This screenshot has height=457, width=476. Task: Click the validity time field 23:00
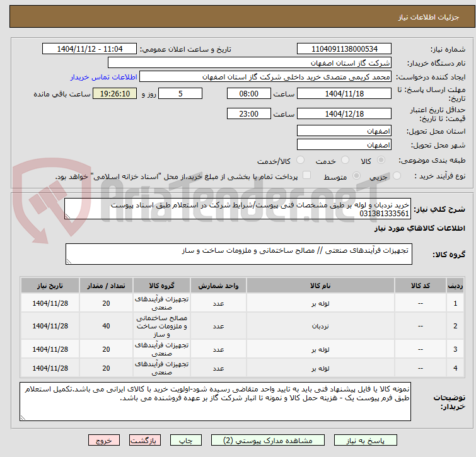click(x=249, y=114)
